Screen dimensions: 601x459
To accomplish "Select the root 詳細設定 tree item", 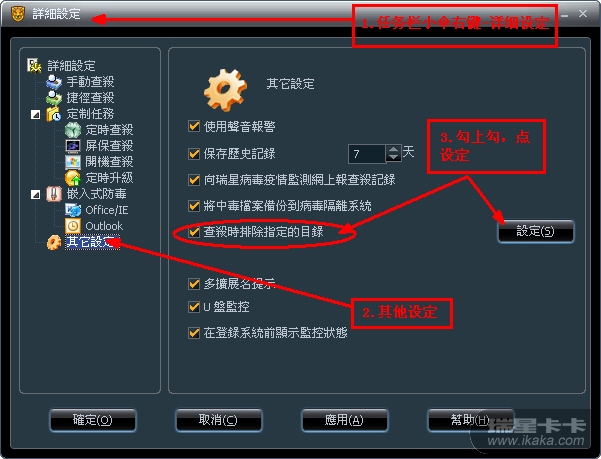I will pos(71,66).
